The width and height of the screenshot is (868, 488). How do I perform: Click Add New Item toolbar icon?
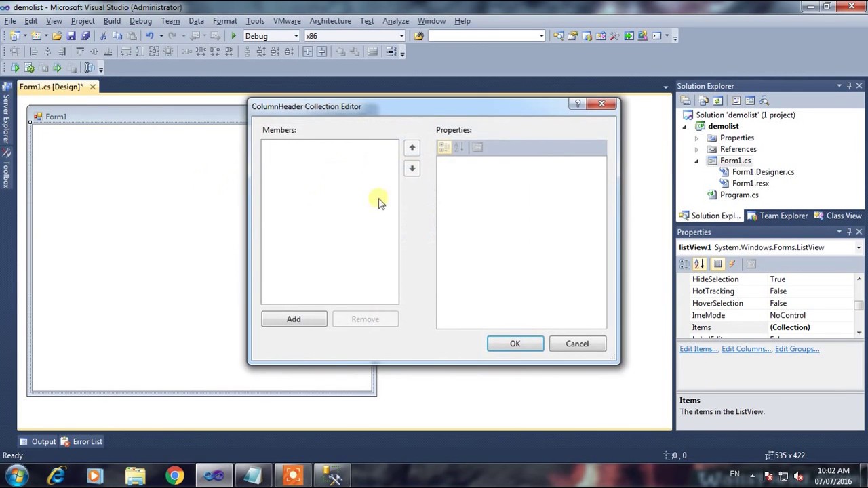36,36
